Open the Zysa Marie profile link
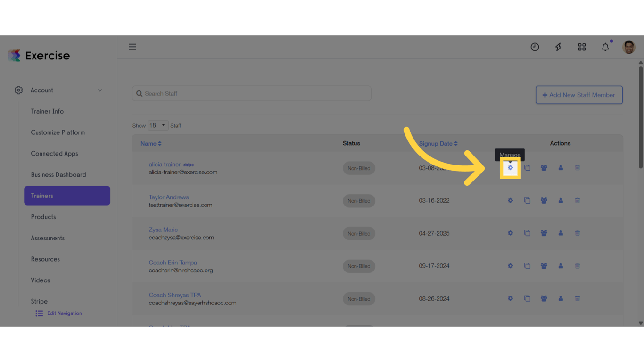644x362 pixels. click(x=164, y=230)
